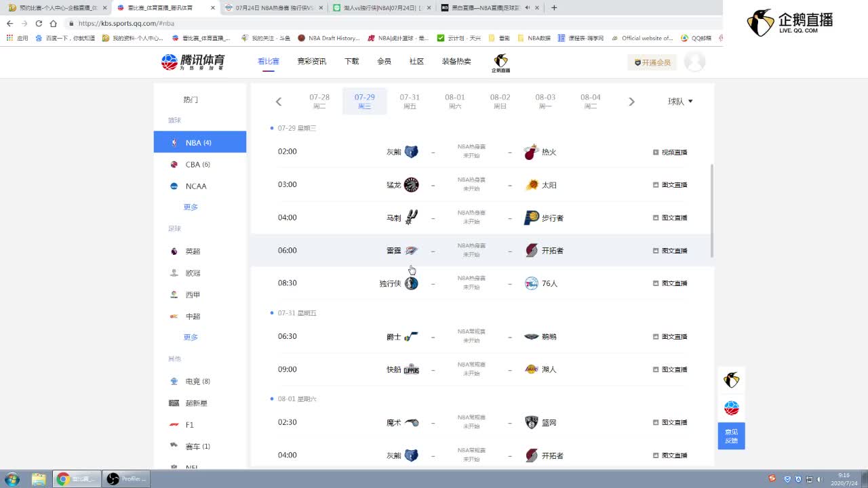This screenshot has height=488, width=868.
Task: Expand 更多 under basketball leagues
Action: click(191, 207)
